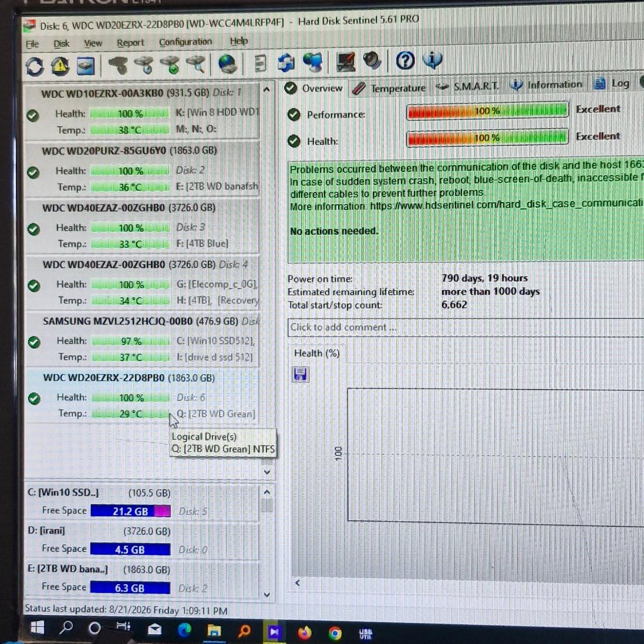Image resolution: width=644 pixels, height=644 pixels.
Task: Click the up arrow of the disk list scrollbar
Action: point(267,90)
